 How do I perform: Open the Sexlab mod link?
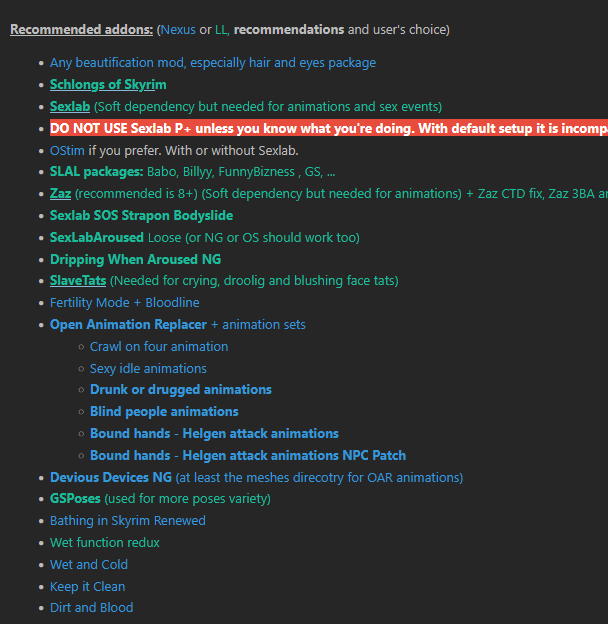pyautogui.click(x=70, y=106)
